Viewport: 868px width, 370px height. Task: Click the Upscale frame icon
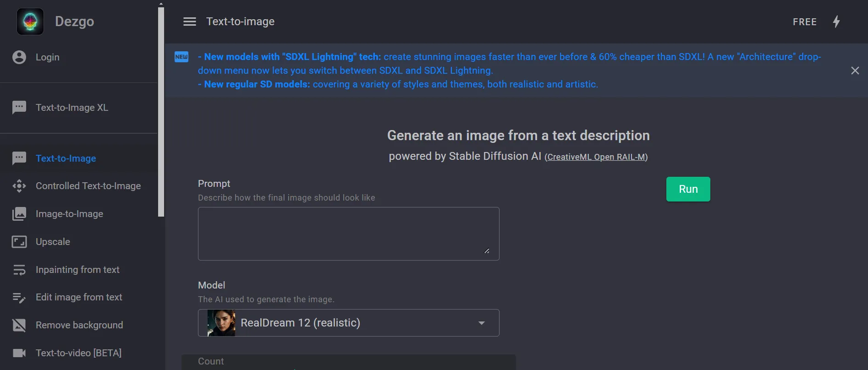(19, 242)
